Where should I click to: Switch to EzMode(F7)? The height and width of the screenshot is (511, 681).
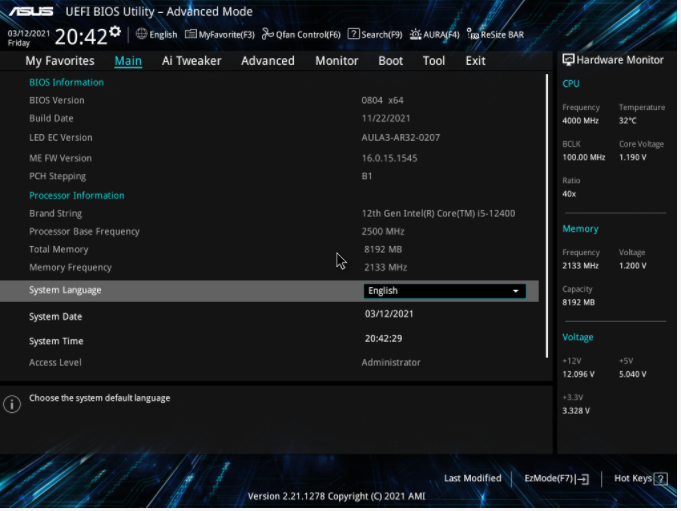pos(549,478)
